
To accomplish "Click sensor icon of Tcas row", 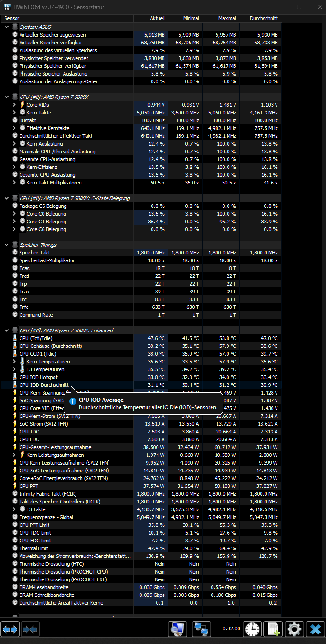I will [15, 268].
